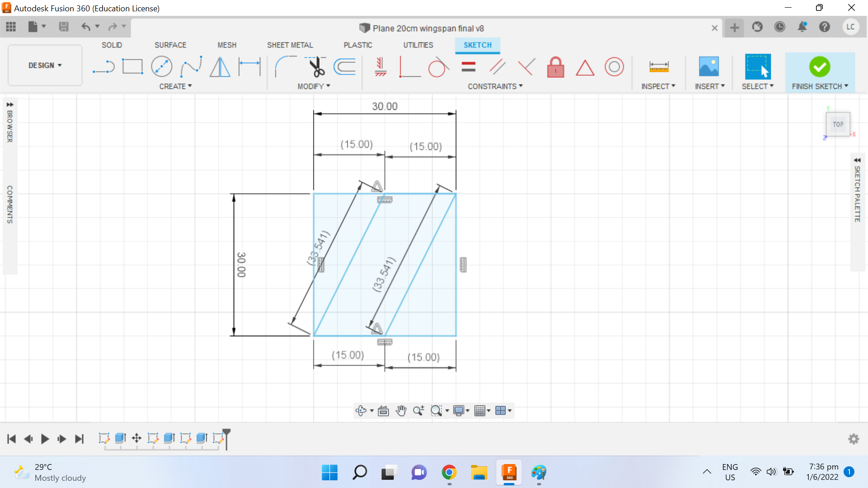This screenshot has width=868, height=488.
Task: Open the UTILITIES ribbon tab
Action: (x=418, y=45)
